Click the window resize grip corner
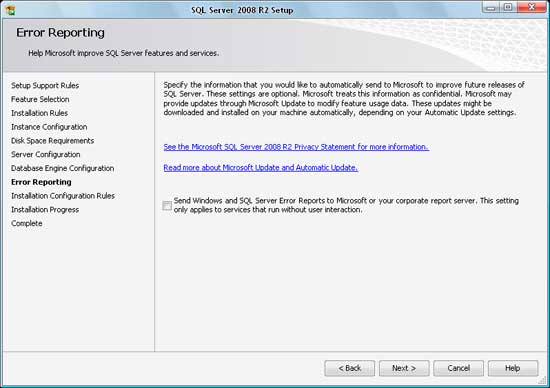The image size is (550, 388). pyautogui.click(x=543, y=381)
